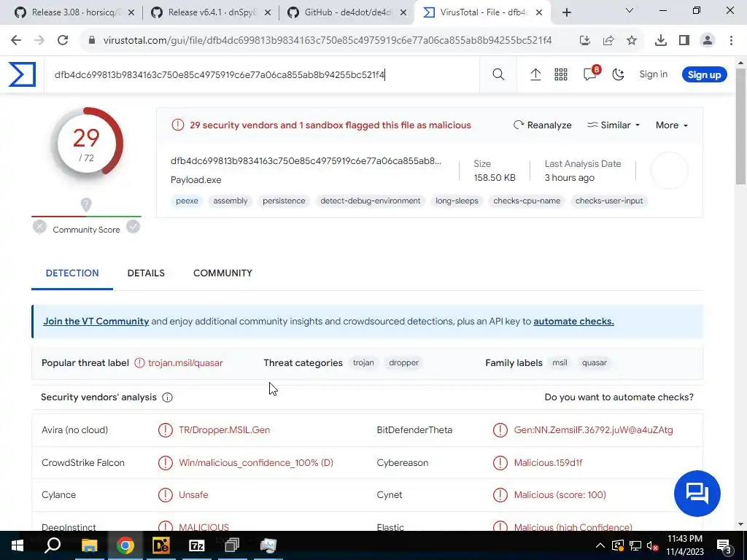Open Windows notification center icon
This screenshot has height=560, width=747.
(x=724, y=545)
